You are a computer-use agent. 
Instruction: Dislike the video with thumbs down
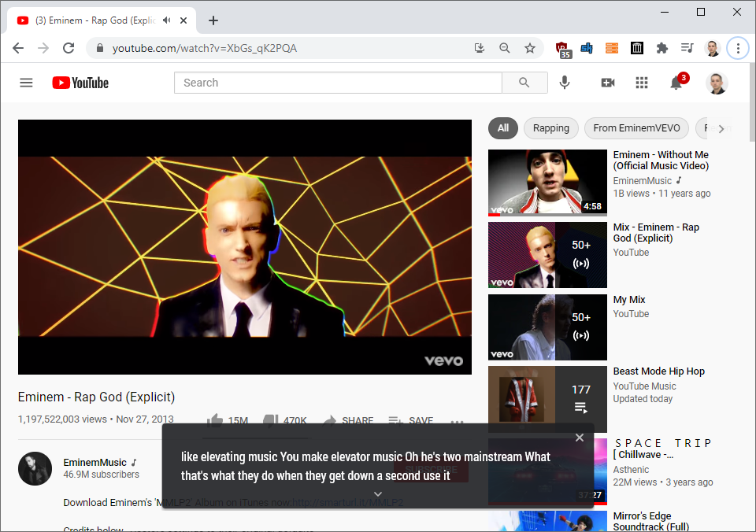(x=271, y=419)
